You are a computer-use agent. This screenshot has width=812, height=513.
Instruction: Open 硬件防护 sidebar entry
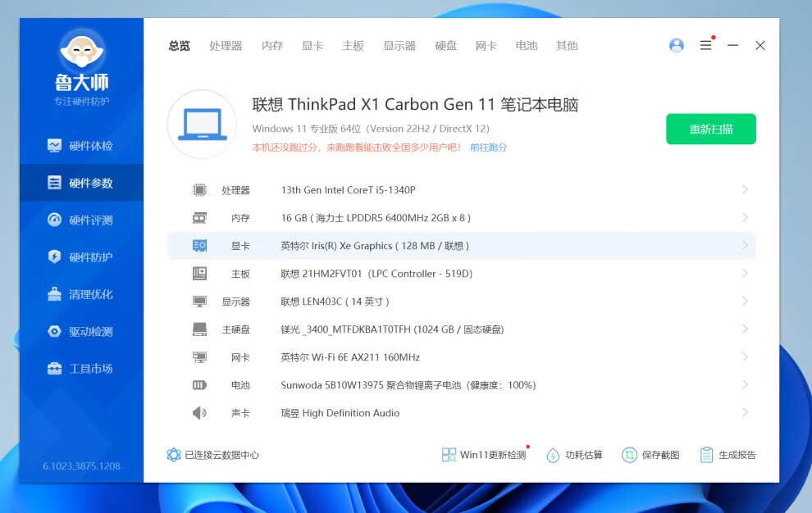click(x=81, y=257)
